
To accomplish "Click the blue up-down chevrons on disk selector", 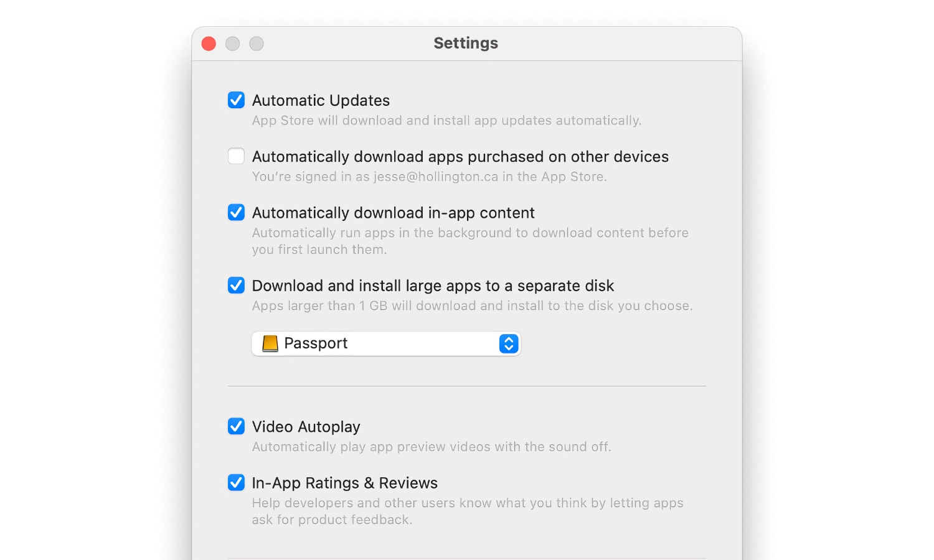I will 509,343.
